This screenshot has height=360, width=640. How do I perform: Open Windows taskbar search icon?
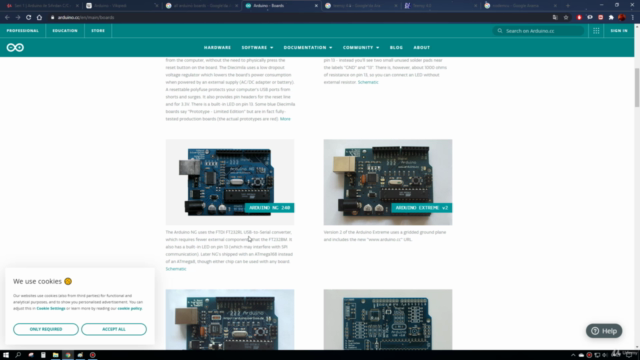click(18, 355)
